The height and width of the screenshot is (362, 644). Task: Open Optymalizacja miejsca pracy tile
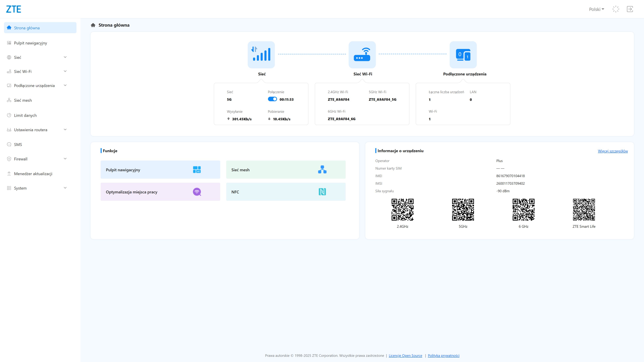tap(160, 192)
